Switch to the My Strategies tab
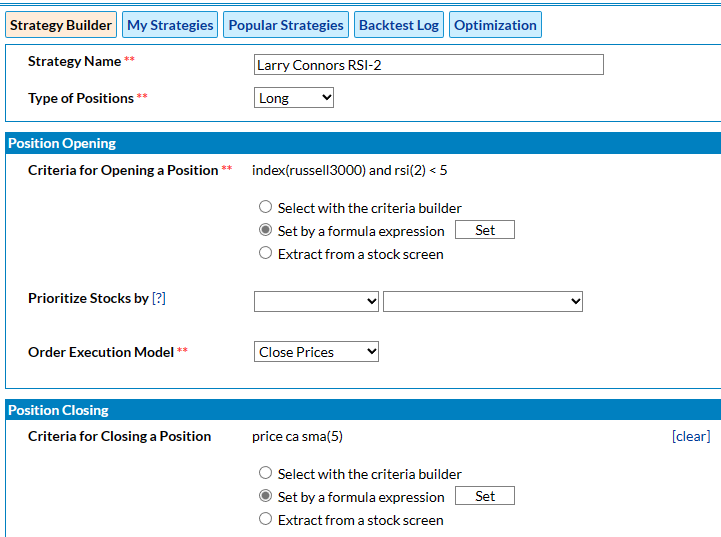 click(x=170, y=25)
